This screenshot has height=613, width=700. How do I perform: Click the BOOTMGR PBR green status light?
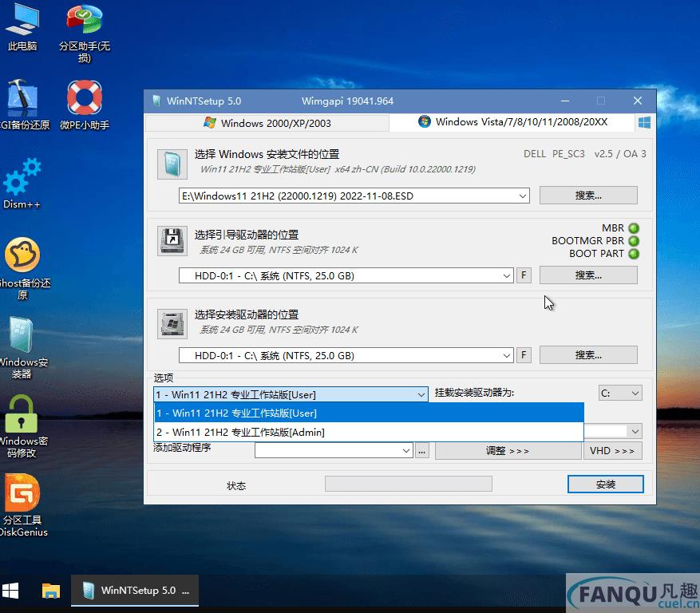coord(634,241)
